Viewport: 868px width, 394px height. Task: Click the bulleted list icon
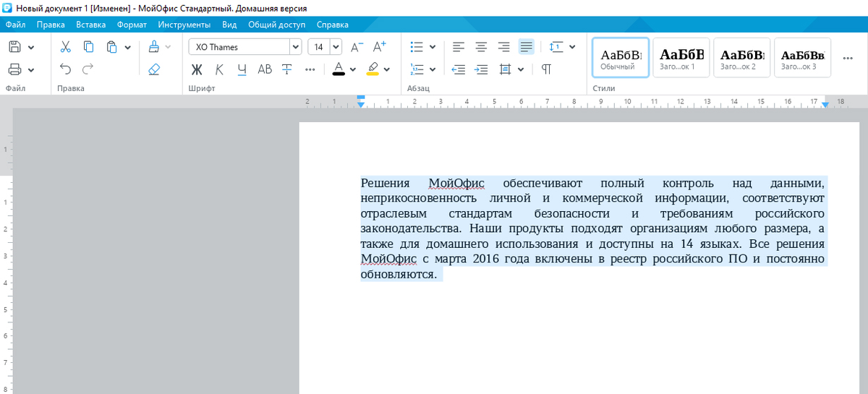pos(417,47)
